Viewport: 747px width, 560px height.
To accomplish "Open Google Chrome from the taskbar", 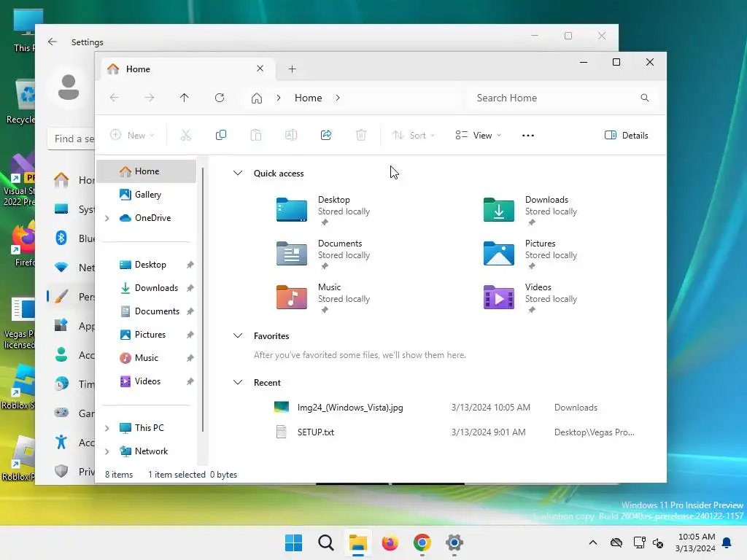I will point(422,542).
